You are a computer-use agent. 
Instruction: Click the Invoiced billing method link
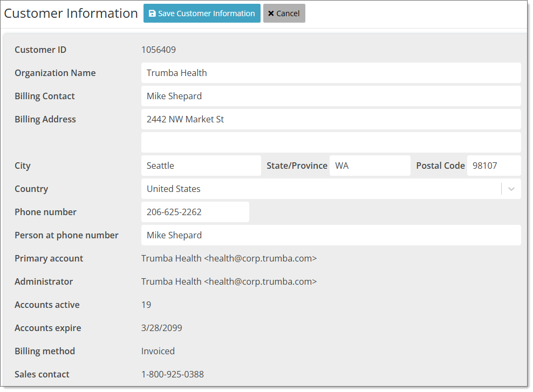[x=158, y=350]
